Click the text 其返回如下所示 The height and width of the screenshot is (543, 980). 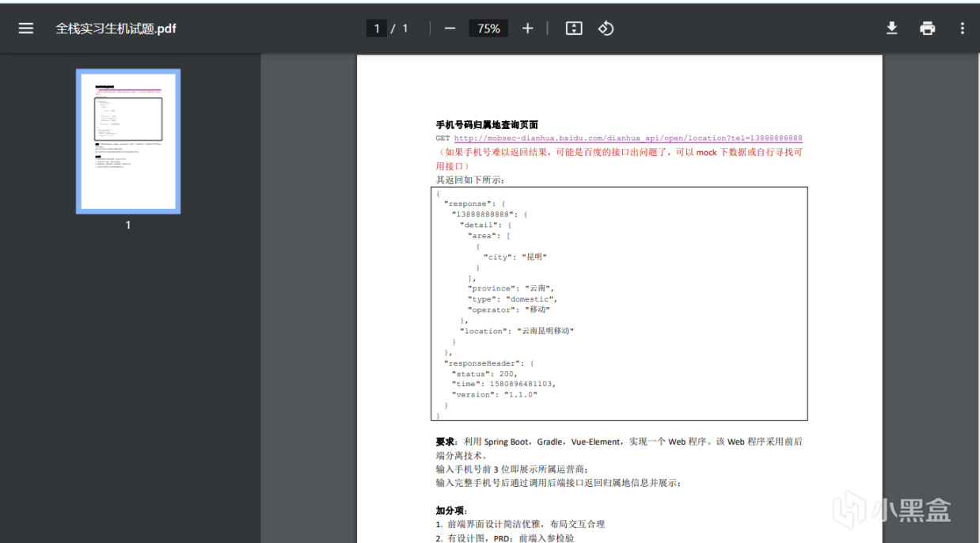pos(470,180)
